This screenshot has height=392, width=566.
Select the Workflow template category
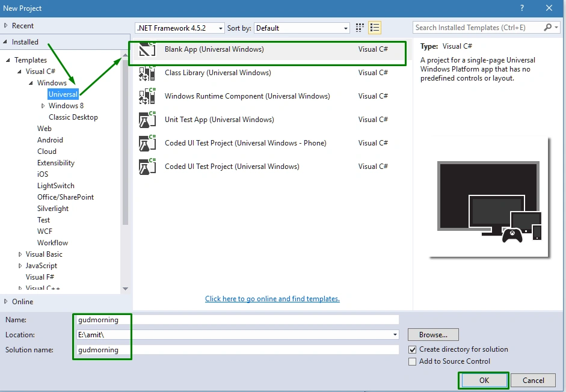[x=53, y=242]
